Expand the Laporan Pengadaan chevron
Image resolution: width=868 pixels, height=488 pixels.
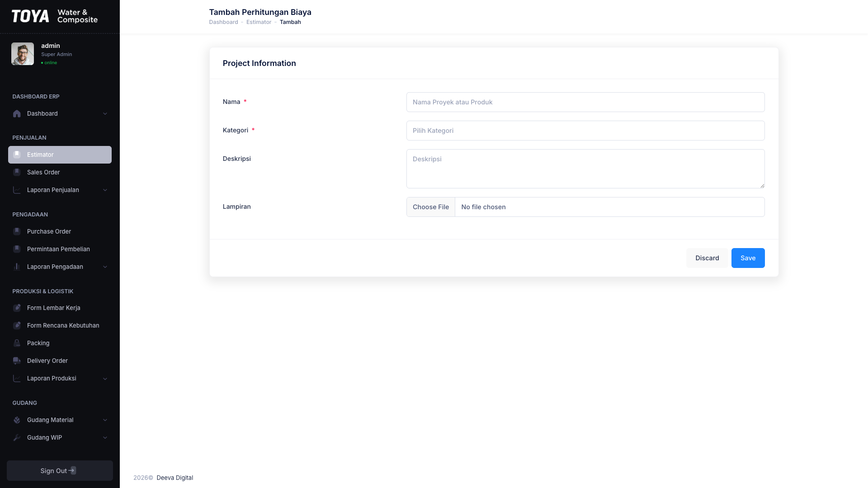(x=105, y=267)
